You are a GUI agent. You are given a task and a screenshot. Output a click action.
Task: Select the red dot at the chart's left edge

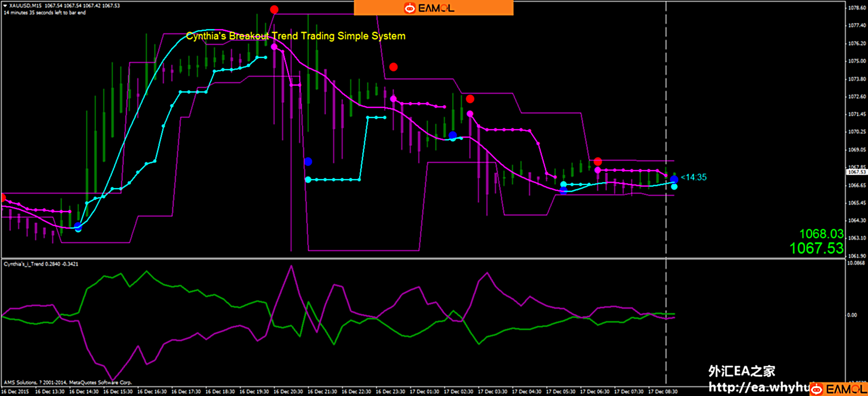point(3,198)
